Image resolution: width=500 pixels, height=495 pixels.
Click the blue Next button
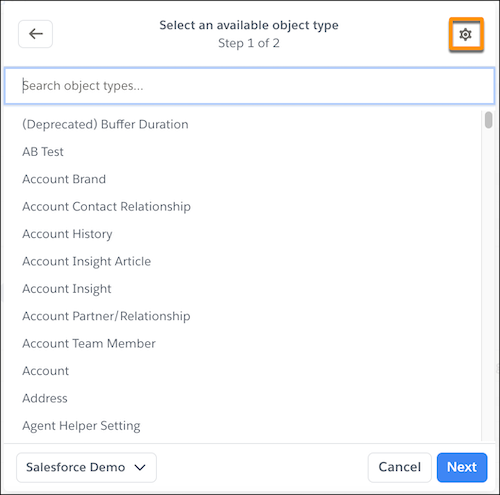(x=462, y=467)
